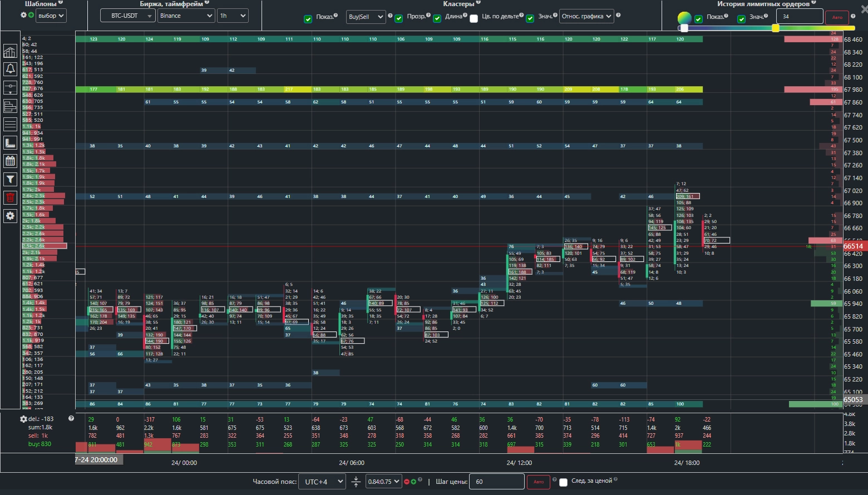Click 'Авто' button in limit orders history

tap(837, 17)
